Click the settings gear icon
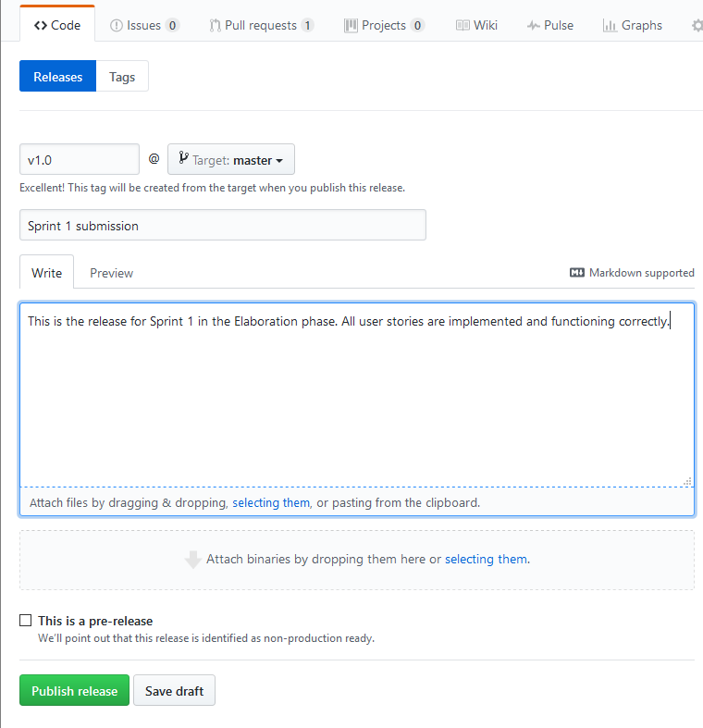 coord(697,25)
